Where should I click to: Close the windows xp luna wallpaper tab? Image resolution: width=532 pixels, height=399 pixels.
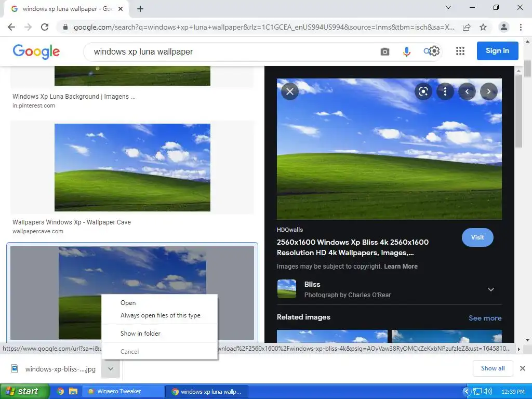tap(121, 9)
